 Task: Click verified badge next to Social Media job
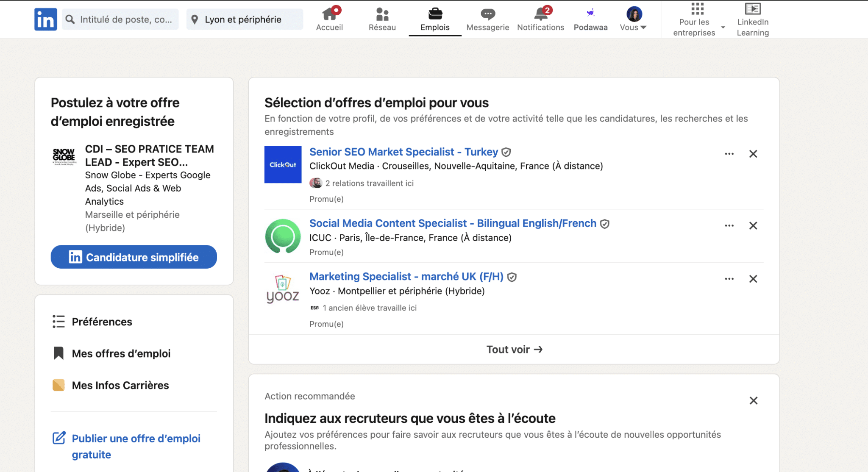coord(605,224)
